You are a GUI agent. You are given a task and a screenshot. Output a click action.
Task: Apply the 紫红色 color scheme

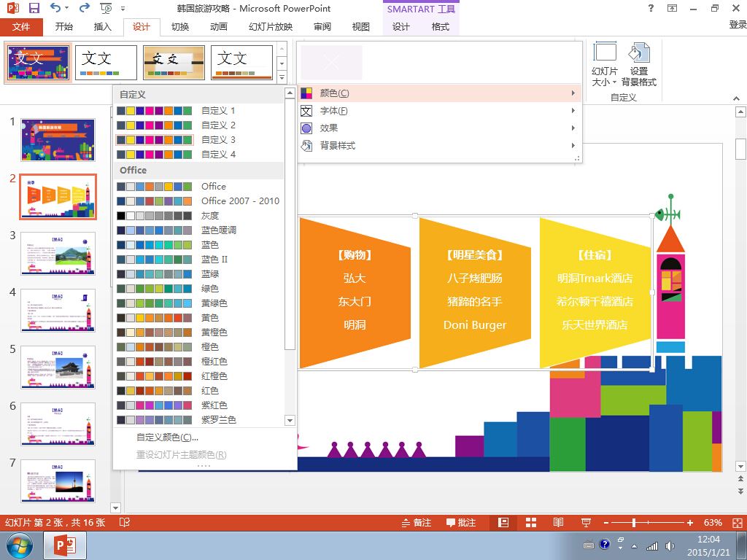click(x=198, y=405)
